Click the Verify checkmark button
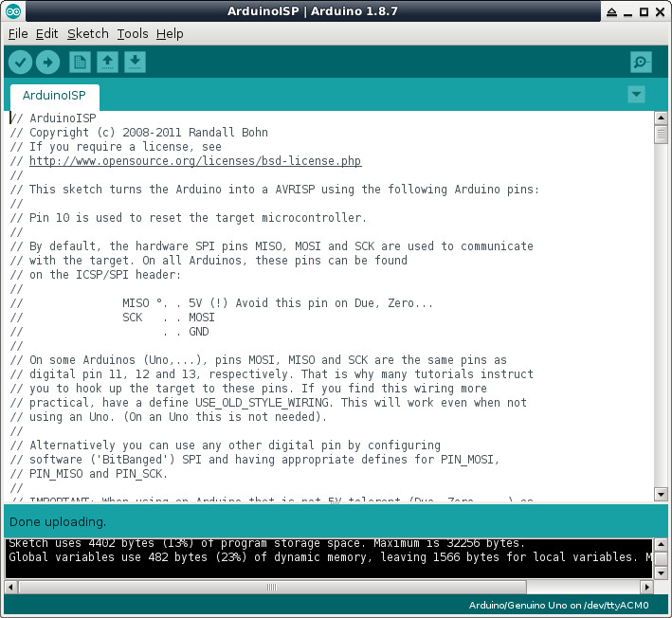The image size is (672, 618). click(20, 63)
